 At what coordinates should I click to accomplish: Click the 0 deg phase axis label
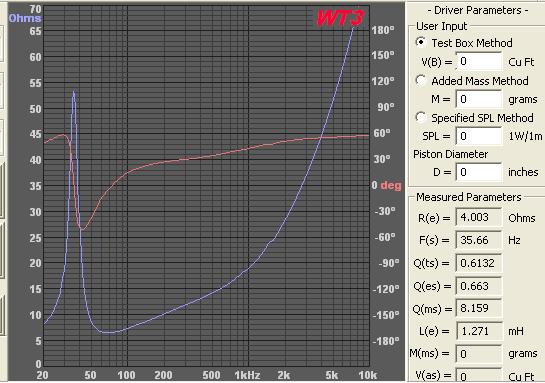point(386,185)
